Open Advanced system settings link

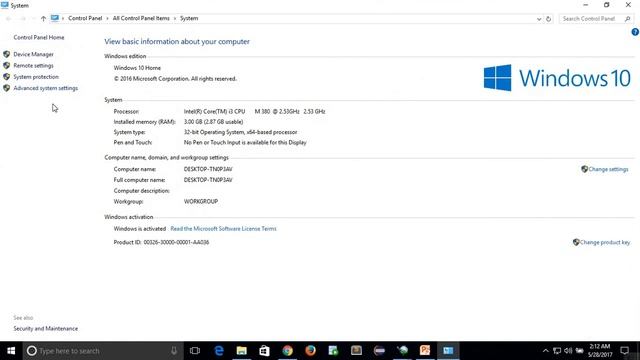[45, 88]
